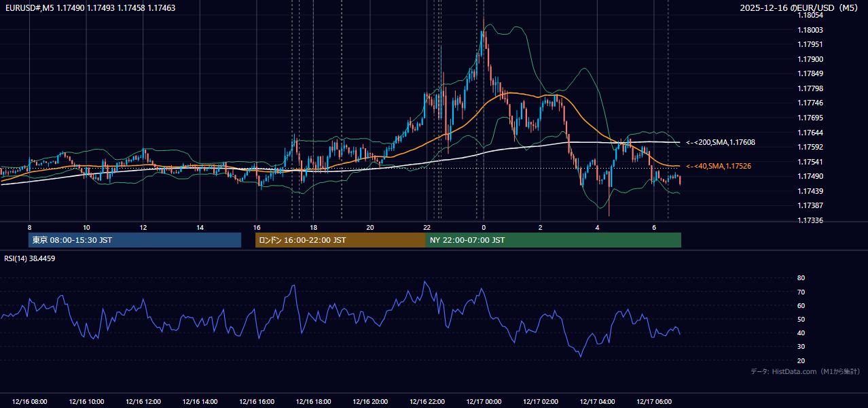This screenshot has height=408, width=868.
Task: Click hour label 8 under the price chart
Action: [x=29, y=227]
